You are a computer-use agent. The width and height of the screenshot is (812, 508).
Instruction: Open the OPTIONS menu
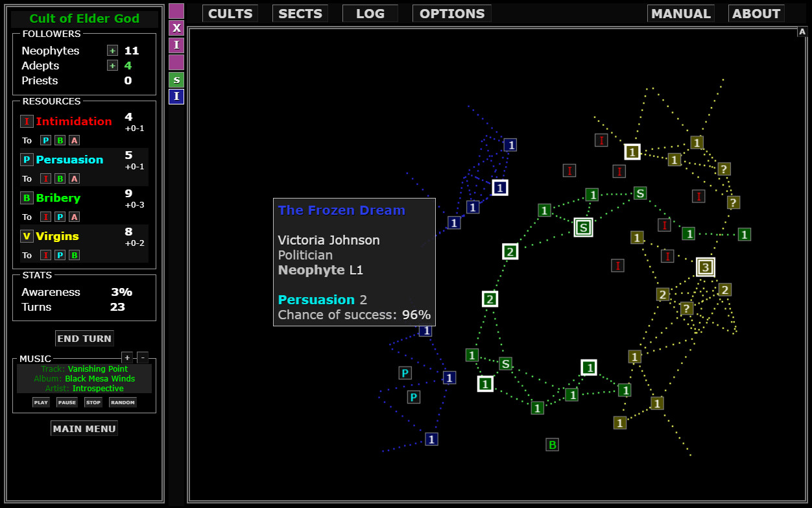click(451, 13)
